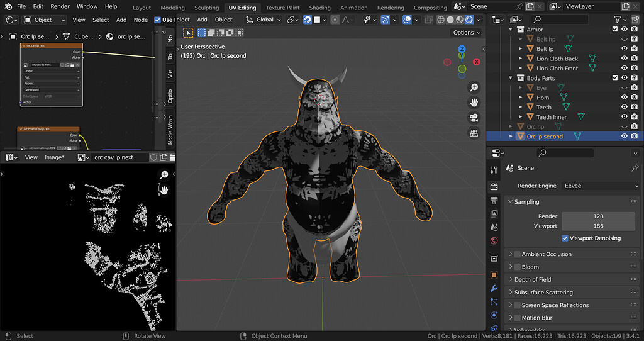Screen dimensions: 644x341
Task: Open the Render Engine Eevee dropdown
Action: pyautogui.click(x=601, y=186)
